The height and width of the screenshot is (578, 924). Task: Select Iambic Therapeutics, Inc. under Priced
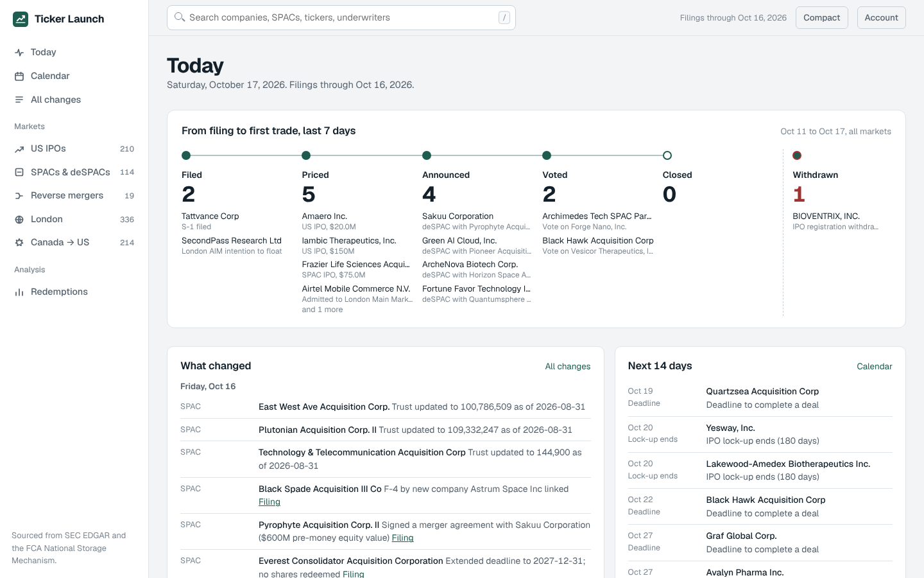[x=349, y=241]
